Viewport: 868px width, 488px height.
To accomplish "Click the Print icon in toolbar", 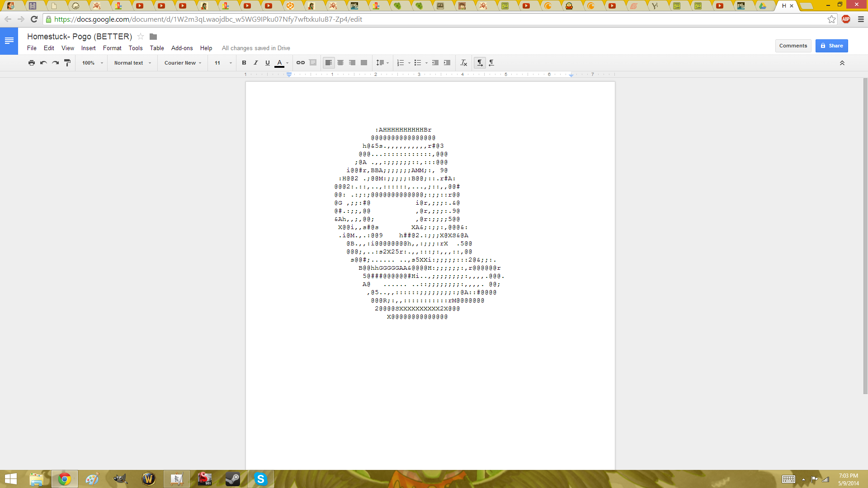I will pos(31,63).
